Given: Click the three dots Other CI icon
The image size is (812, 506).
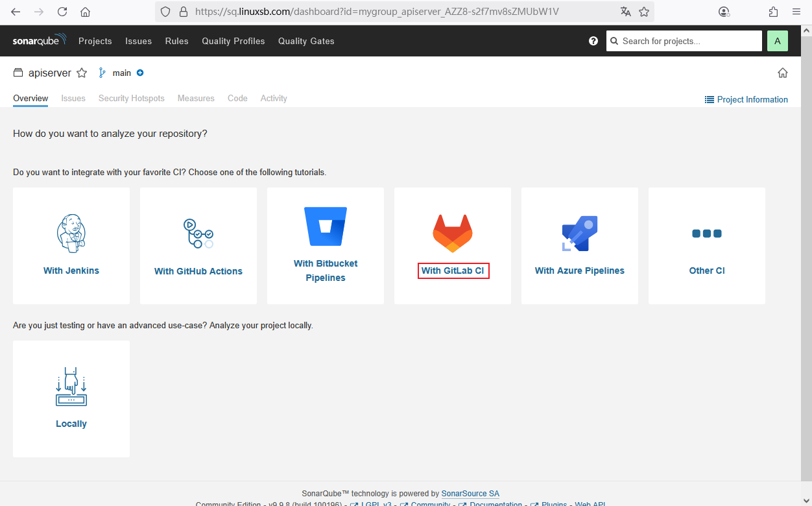Looking at the screenshot, I should (707, 234).
